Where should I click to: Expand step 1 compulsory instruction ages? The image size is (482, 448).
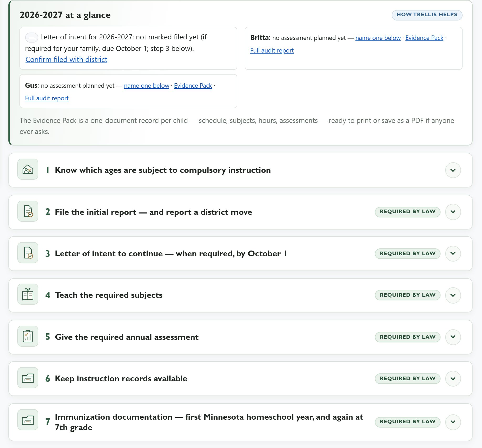point(453,170)
